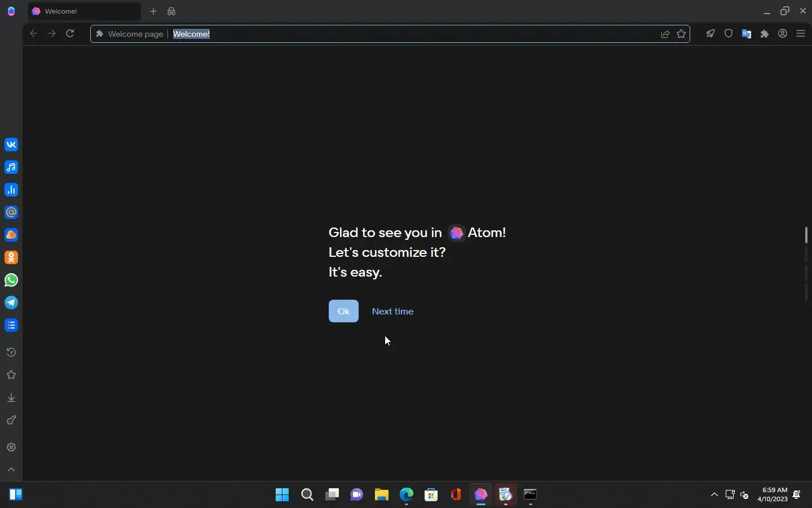
Task: Open the Odnoklassniki sidebar icon
Action: click(x=11, y=258)
